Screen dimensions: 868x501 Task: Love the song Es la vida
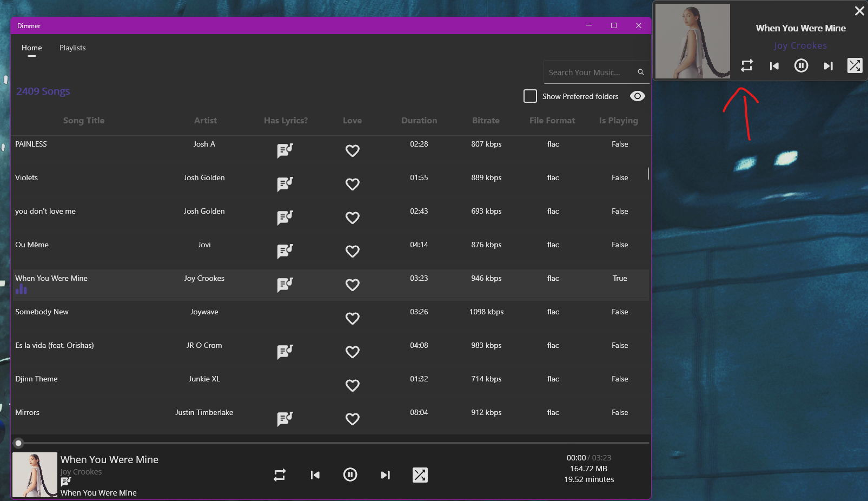pyautogui.click(x=353, y=352)
